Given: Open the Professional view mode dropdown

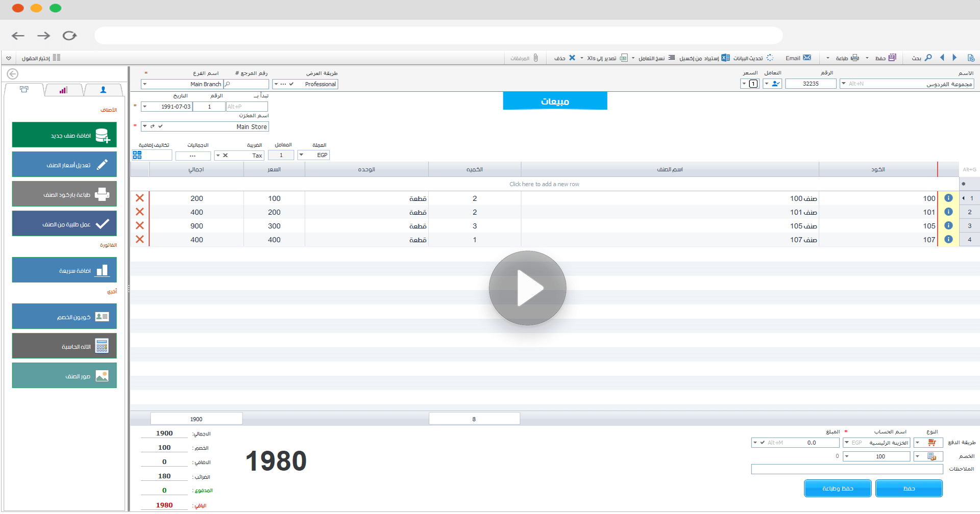Looking at the screenshot, I should pyautogui.click(x=276, y=84).
